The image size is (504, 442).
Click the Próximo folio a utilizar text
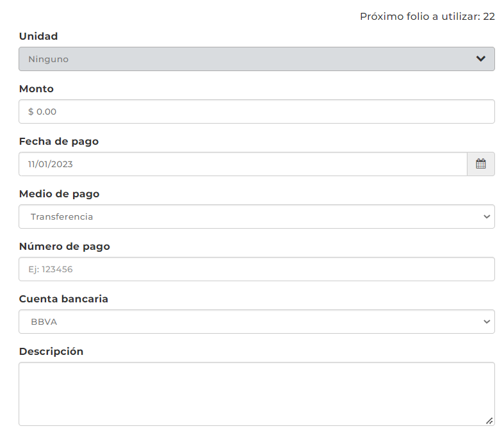pos(427,17)
